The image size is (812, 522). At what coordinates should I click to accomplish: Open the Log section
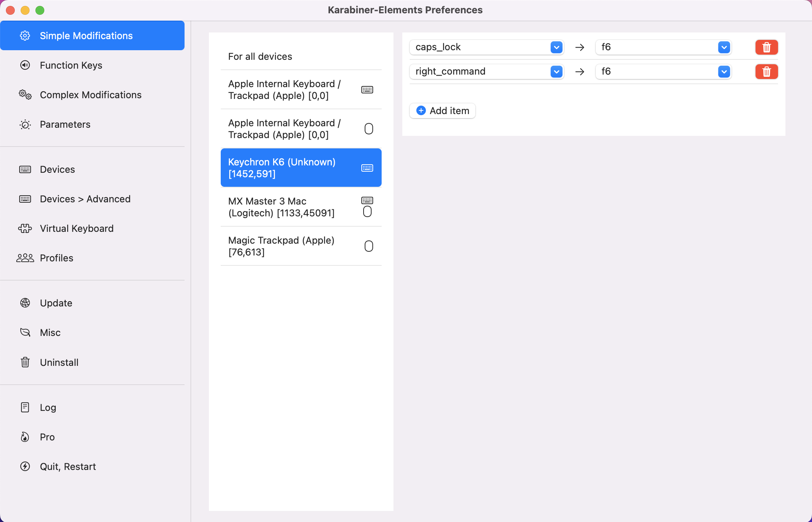[x=48, y=408]
